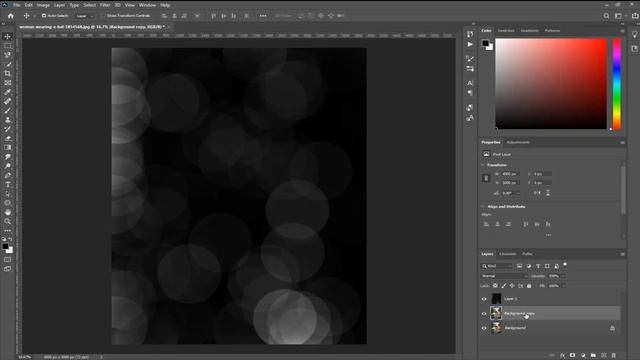
Task: Open the Layers panel menu
Action: (x=622, y=254)
